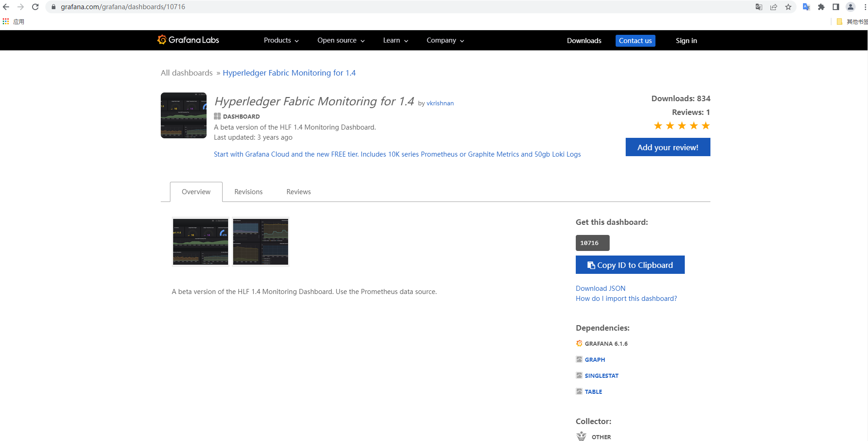
Task: Click the panel icon beside SINGLESTAT
Action: [x=579, y=376]
